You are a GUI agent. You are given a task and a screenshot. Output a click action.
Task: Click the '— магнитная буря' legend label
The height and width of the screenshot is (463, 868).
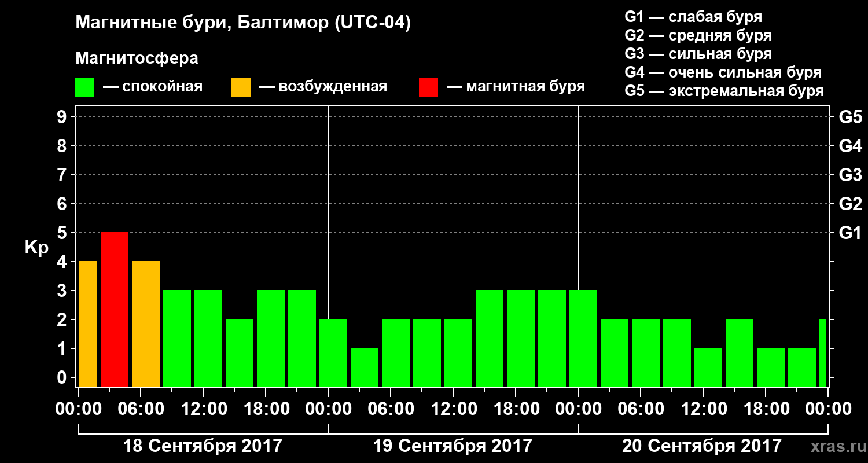click(516, 87)
